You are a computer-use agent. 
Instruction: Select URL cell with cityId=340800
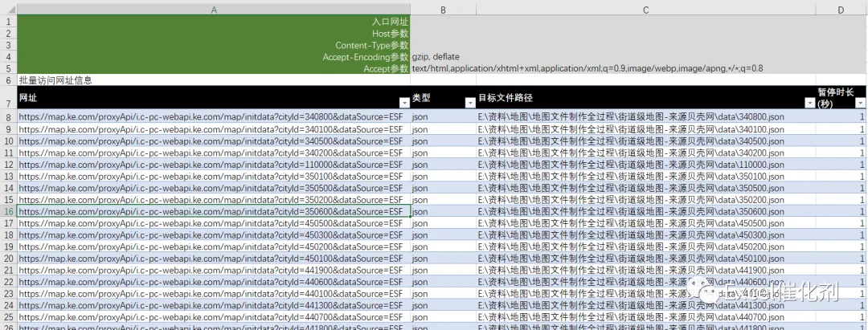(x=215, y=117)
